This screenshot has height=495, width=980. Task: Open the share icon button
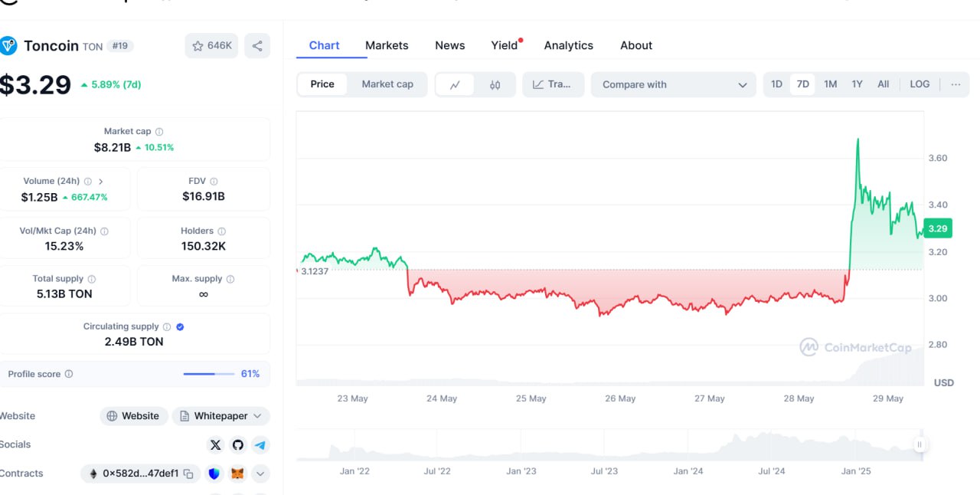(257, 46)
